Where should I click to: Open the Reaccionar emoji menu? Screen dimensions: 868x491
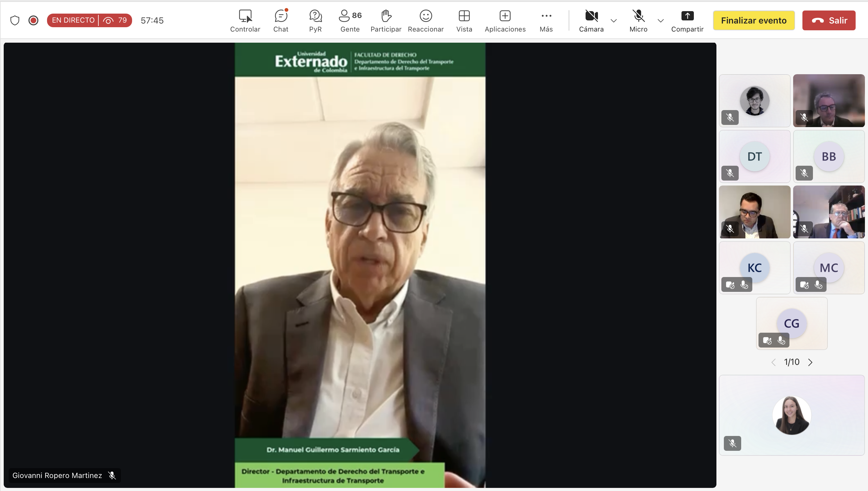click(x=425, y=20)
